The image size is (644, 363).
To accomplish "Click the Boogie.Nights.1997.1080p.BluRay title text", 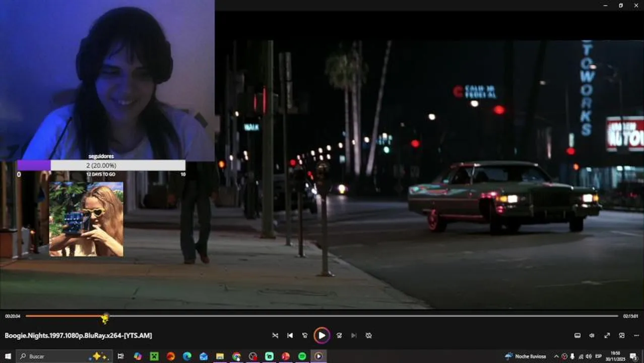I will [78, 335].
